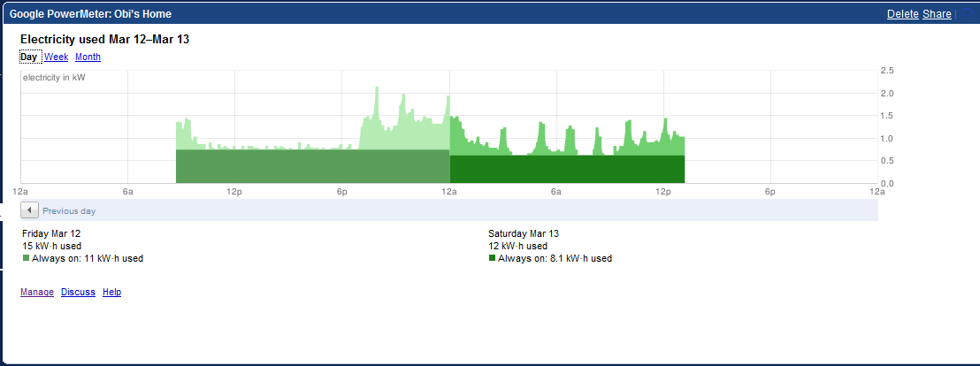This screenshot has height=366, width=980.
Task: Click the 2.0 value on the y-axis
Action: coord(887,93)
